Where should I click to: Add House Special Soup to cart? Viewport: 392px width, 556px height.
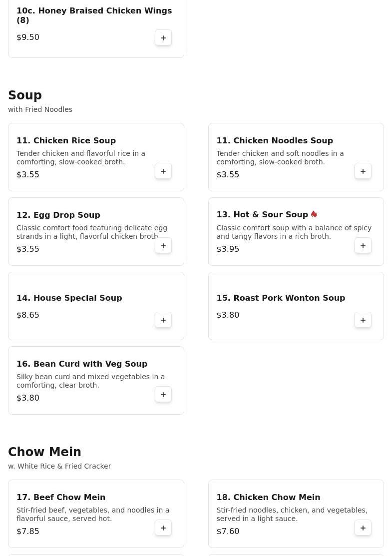tap(163, 320)
